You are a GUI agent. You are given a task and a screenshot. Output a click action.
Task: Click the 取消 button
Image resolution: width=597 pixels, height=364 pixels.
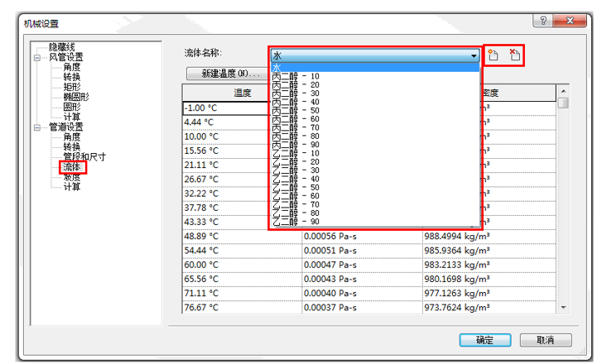pyautogui.click(x=544, y=340)
